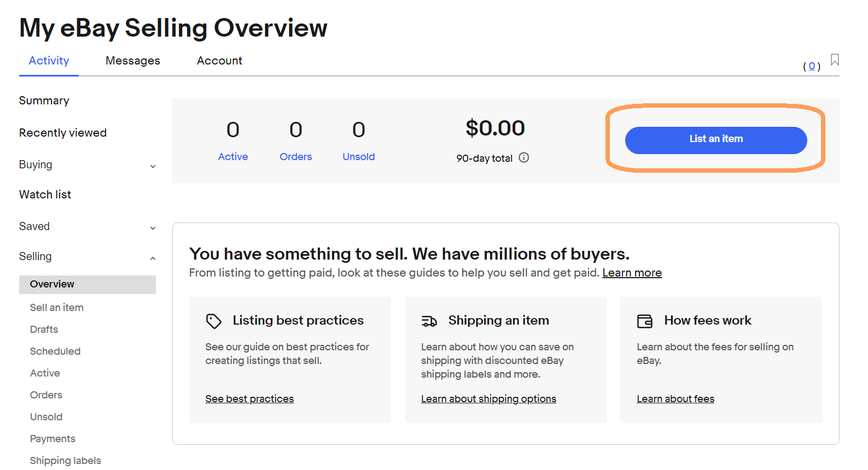Screen dimensions: 868x470
Task: Open Active in the Selling sidebar menu
Action: tap(45, 373)
